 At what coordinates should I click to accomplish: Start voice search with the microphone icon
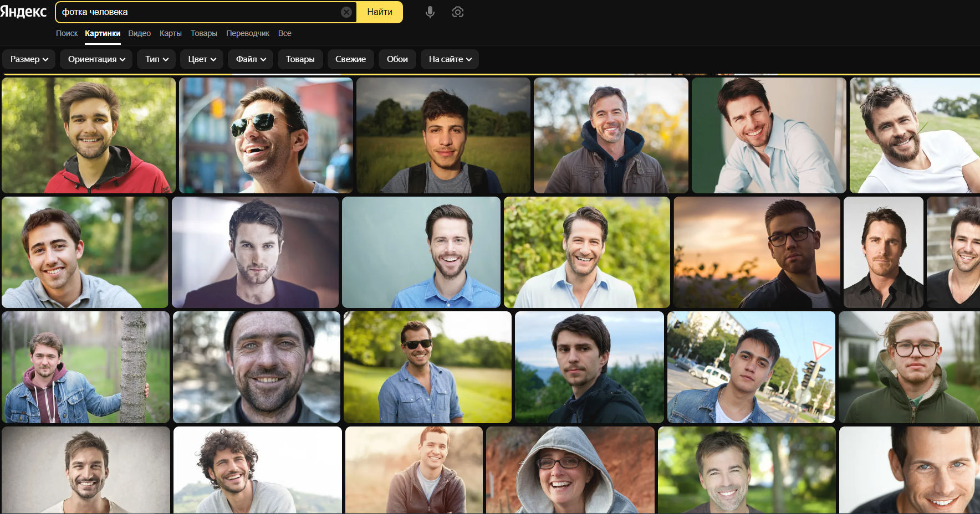click(430, 12)
